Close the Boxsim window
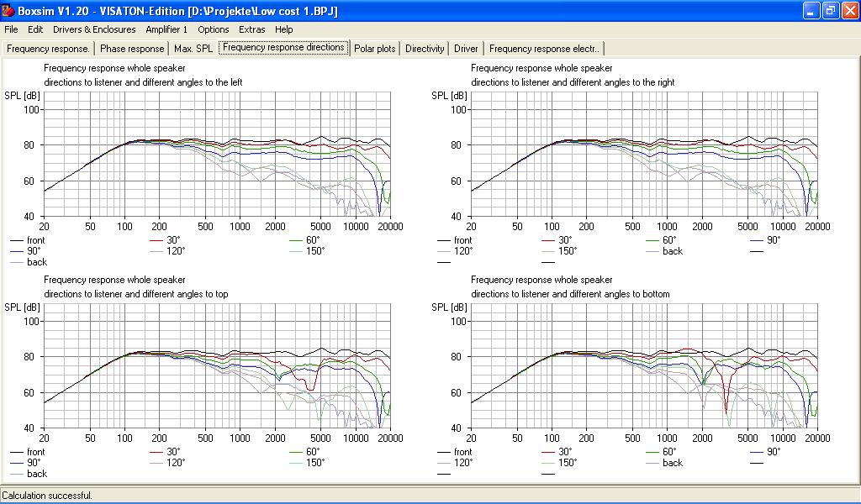This screenshot has width=861, height=504. coord(850,10)
